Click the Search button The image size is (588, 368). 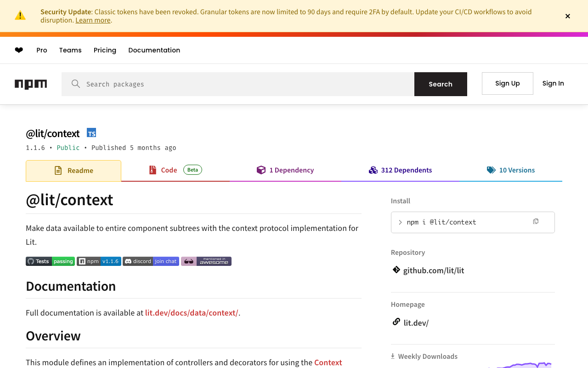click(x=441, y=84)
